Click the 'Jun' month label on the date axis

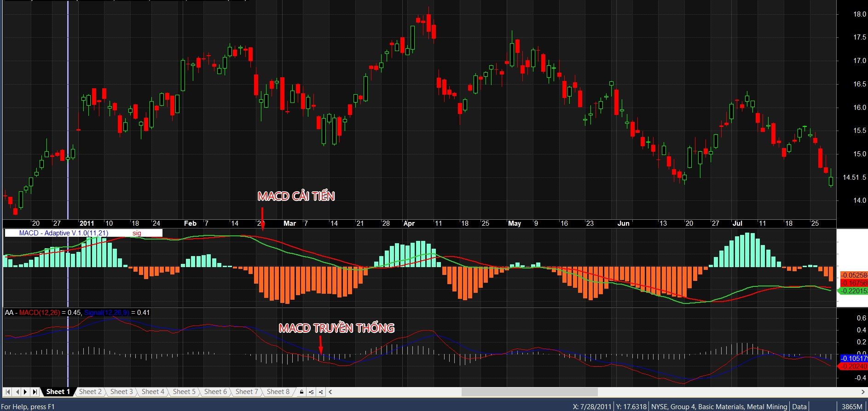(623, 223)
